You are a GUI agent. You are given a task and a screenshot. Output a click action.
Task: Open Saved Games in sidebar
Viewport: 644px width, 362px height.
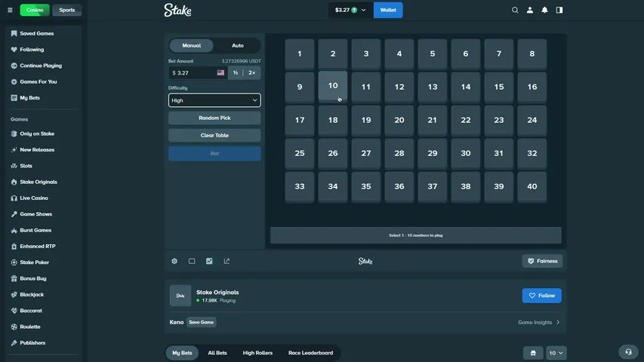click(36, 33)
